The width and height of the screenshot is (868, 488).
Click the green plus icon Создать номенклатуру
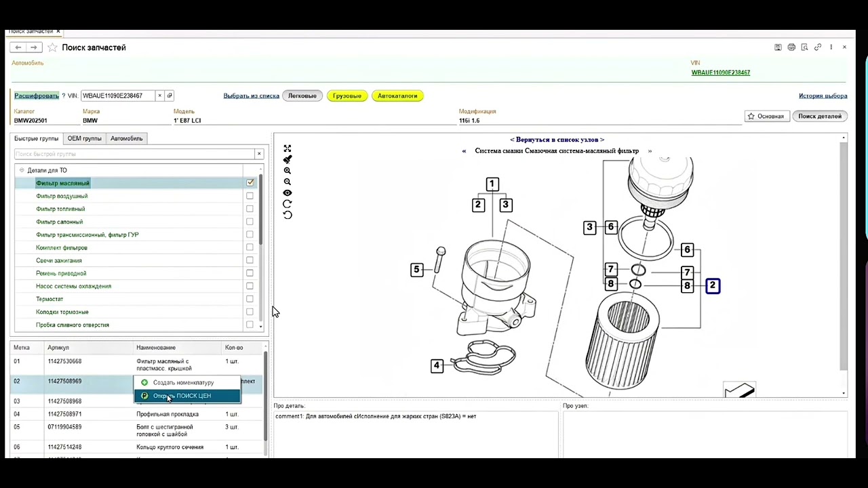[144, 382]
